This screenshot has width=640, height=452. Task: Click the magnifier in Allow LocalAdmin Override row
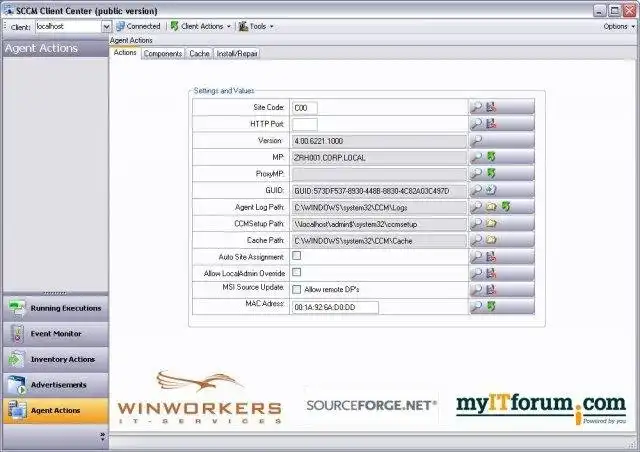pyautogui.click(x=476, y=273)
